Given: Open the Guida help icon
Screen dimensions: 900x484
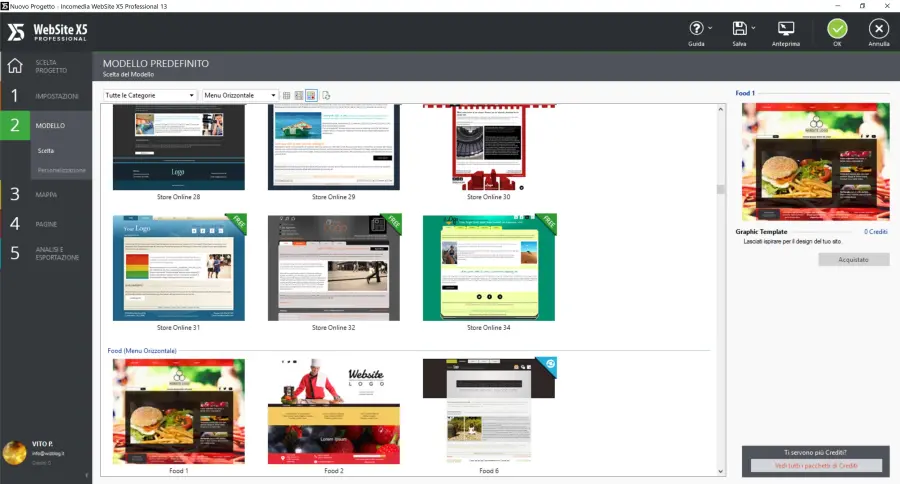Looking at the screenshot, I should click(x=696, y=29).
